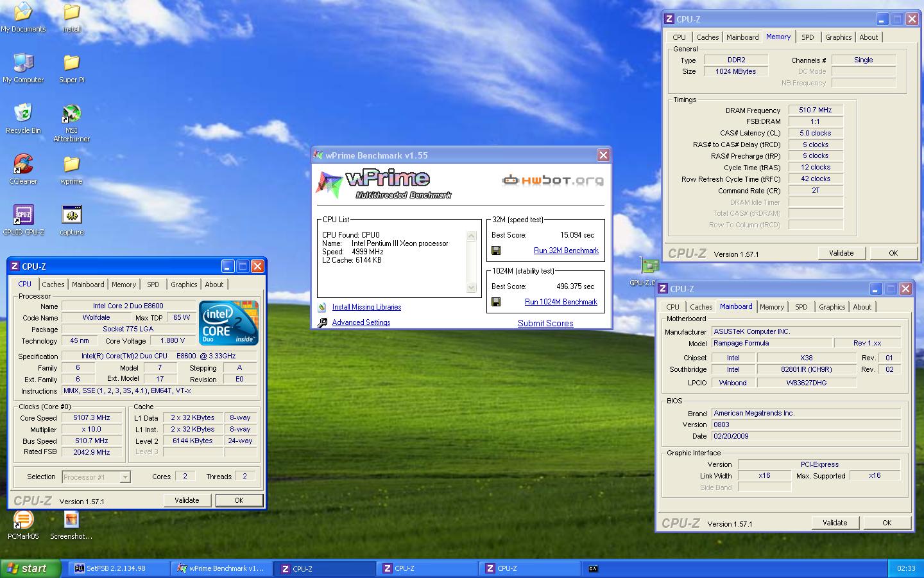Image resolution: width=924 pixels, height=578 pixels.
Task: Click the hwbot.org logo in wPrime
Action: click(x=552, y=180)
